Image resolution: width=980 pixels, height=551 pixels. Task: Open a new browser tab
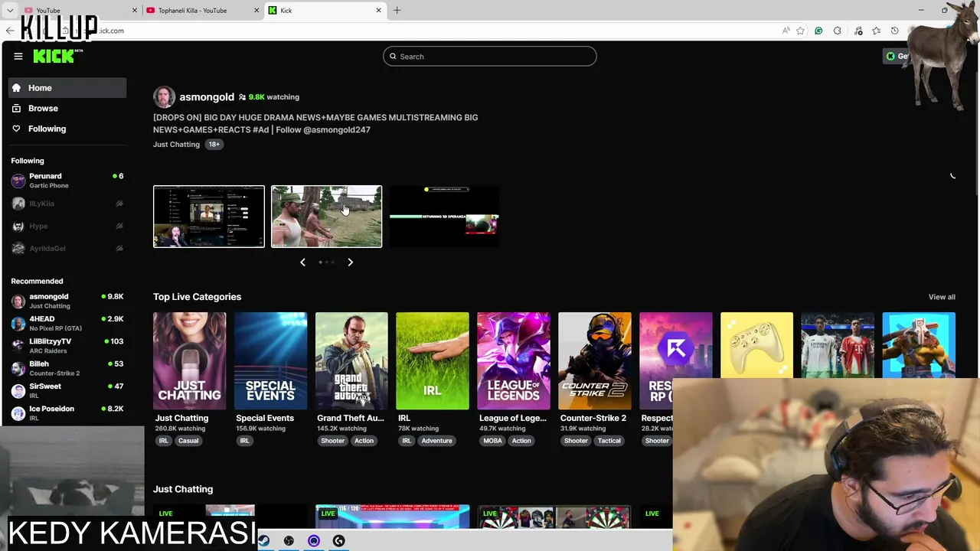tap(397, 11)
